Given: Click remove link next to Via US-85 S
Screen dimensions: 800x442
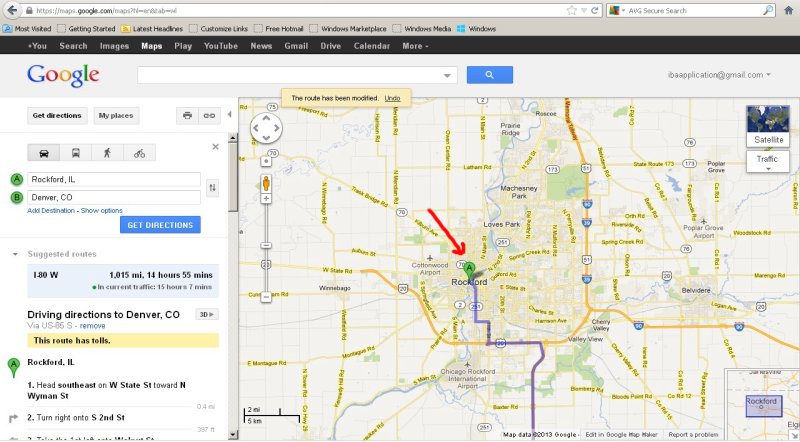Looking at the screenshot, I should pyautogui.click(x=92, y=326).
